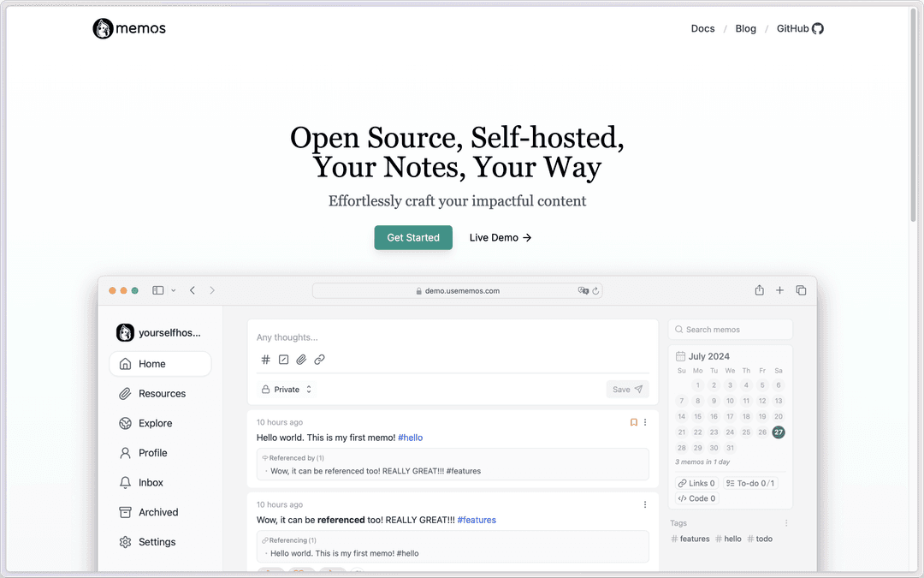Follow the Live Demo link

500,238
